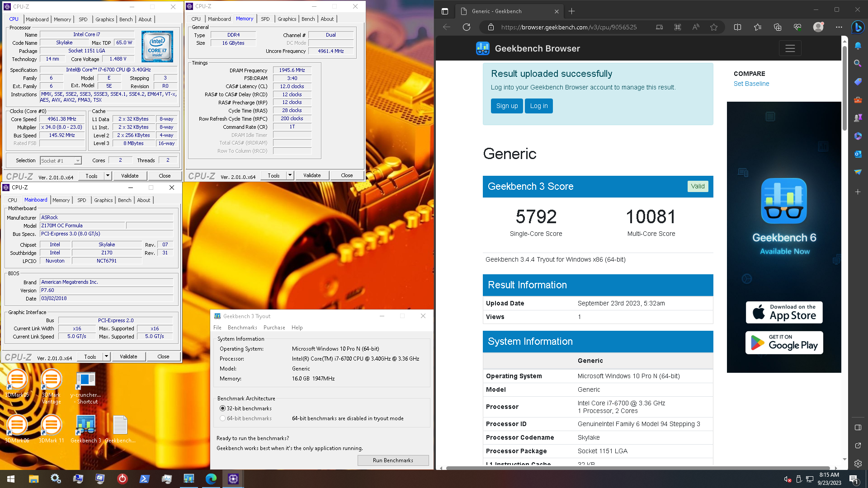868x488 pixels.
Task: Open Edge settings and more menu
Action: pos(839,27)
